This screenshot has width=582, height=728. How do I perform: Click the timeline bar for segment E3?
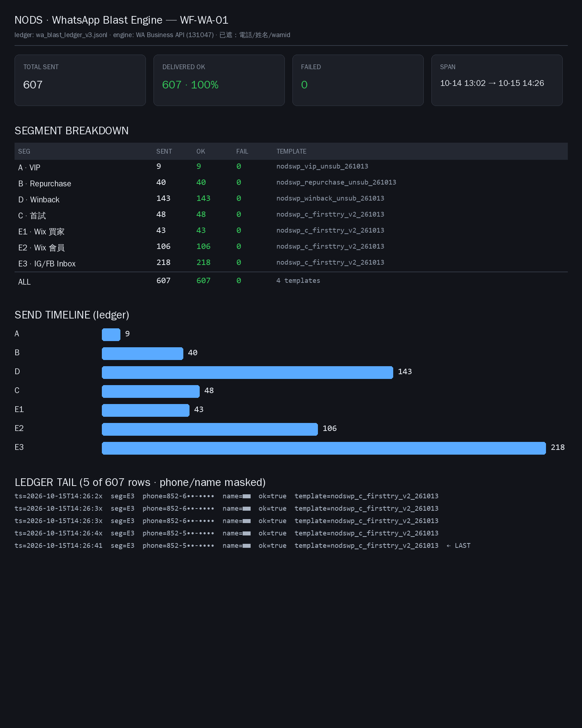point(324,448)
